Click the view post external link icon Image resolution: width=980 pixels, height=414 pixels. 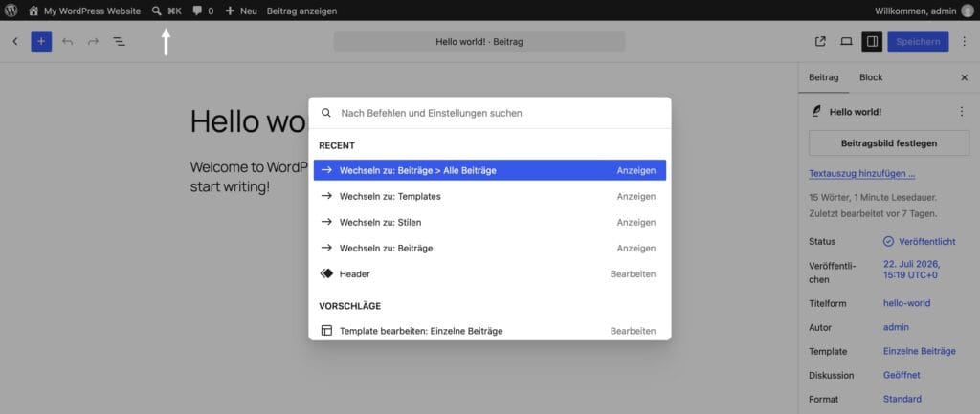tap(820, 42)
